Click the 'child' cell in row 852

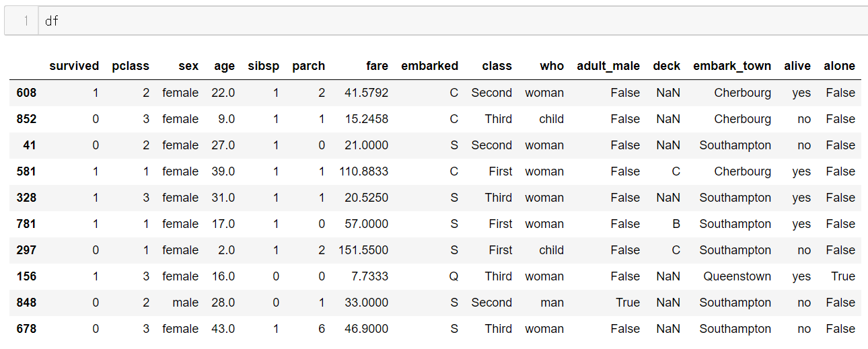point(551,119)
